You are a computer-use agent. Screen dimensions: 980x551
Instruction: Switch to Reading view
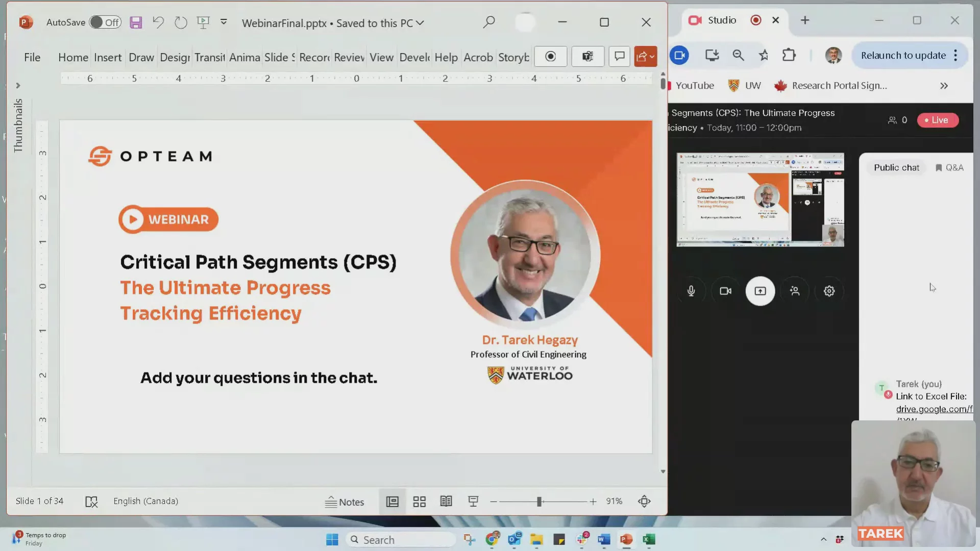(446, 502)
